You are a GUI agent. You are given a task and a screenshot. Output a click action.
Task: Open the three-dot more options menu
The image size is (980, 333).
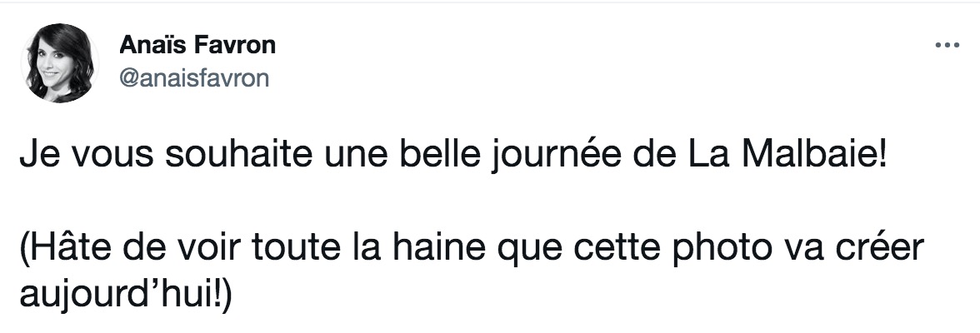pyautogui.click(x=947, y=45)
